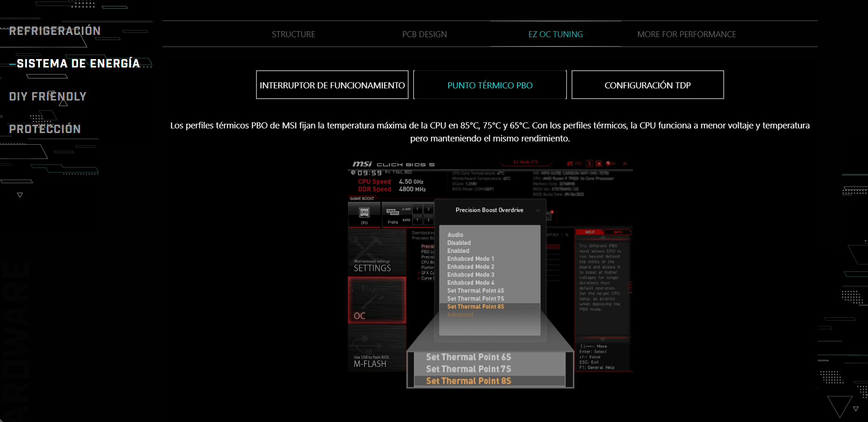This screenshot has width=868, height=422.
Task: Select EXPO profile 1 button
Action: [417, 220]
